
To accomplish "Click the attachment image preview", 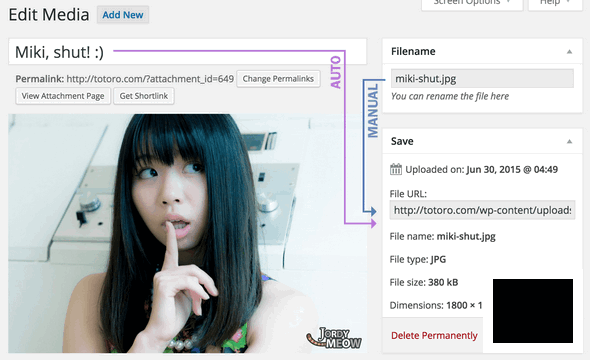I will click(x=187, y=233).
